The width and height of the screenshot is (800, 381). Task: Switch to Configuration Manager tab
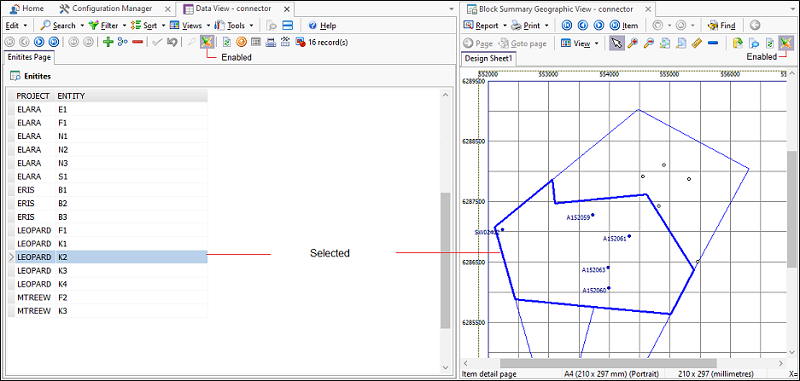click(x=106, y=9)
